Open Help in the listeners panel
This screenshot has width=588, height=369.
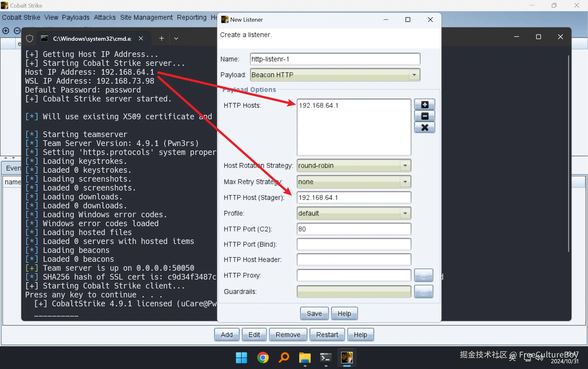[360, 335]
